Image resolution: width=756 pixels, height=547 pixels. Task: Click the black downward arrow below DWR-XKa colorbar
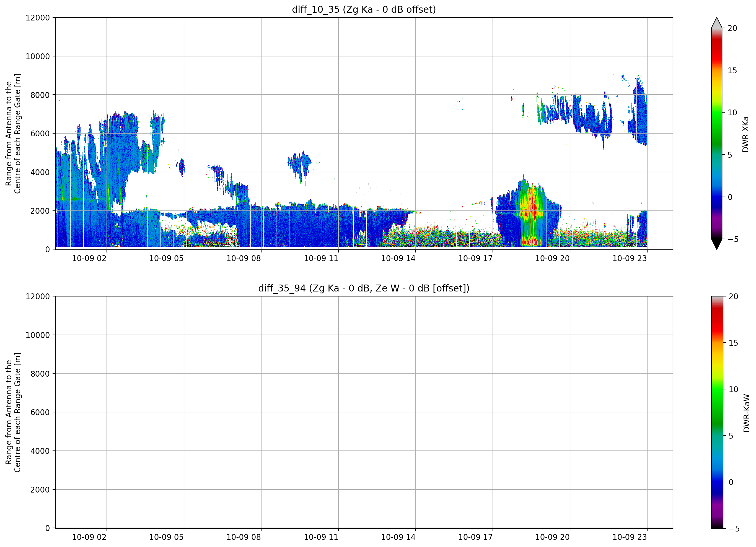(717, 244)
